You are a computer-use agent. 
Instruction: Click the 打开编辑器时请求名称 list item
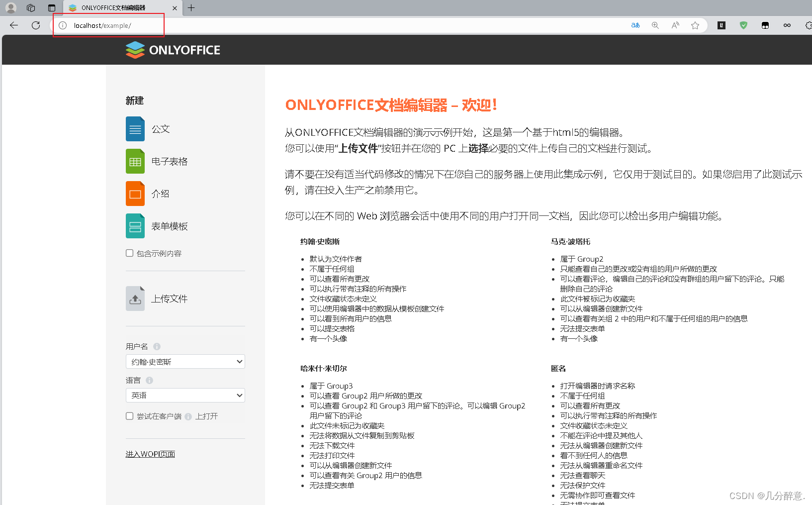click(598, 386)
